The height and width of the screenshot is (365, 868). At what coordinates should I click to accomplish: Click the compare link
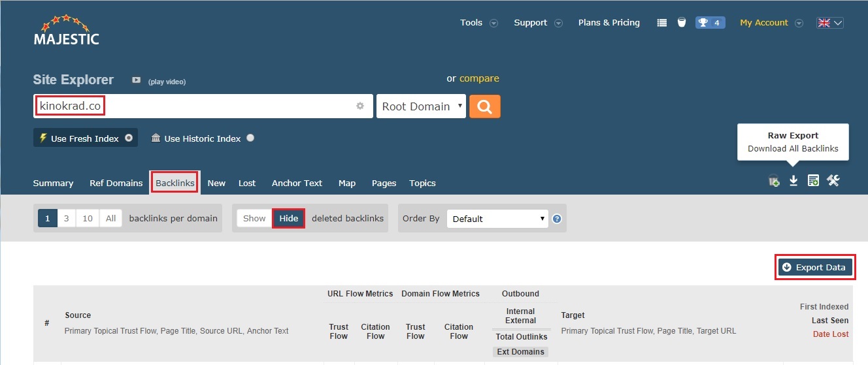[479, 78]
